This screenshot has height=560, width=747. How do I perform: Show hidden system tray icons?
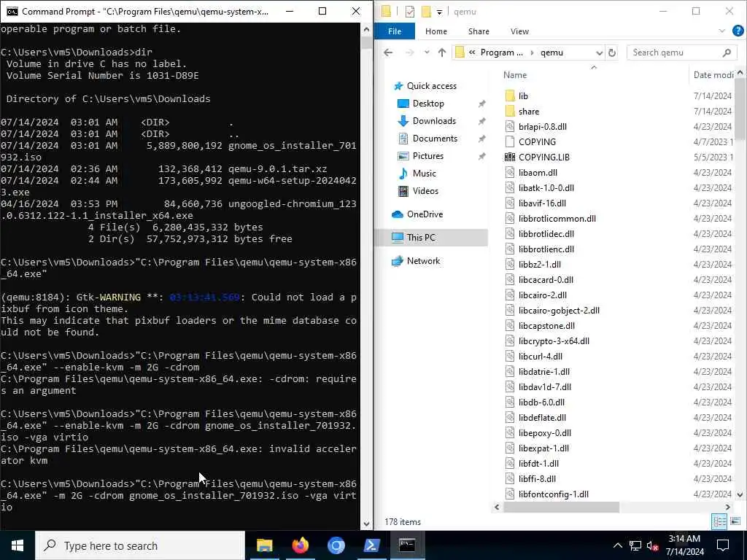click(x=617, y=545)
